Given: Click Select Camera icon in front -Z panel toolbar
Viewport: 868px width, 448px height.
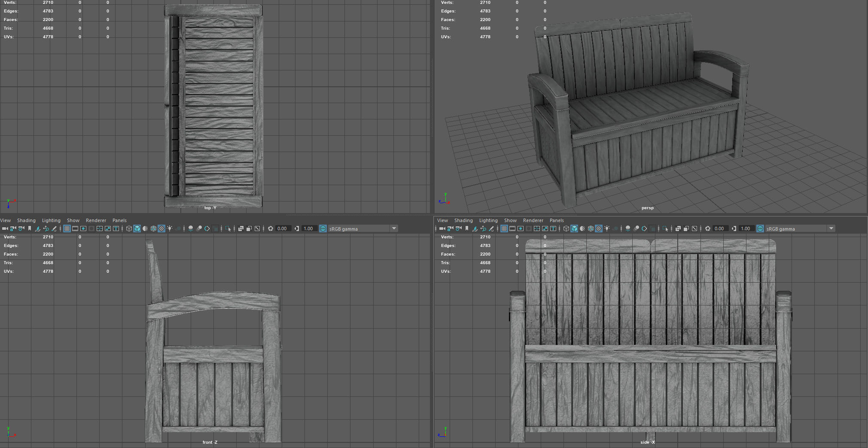Looking at the screenshot, I should click(5, 229).
